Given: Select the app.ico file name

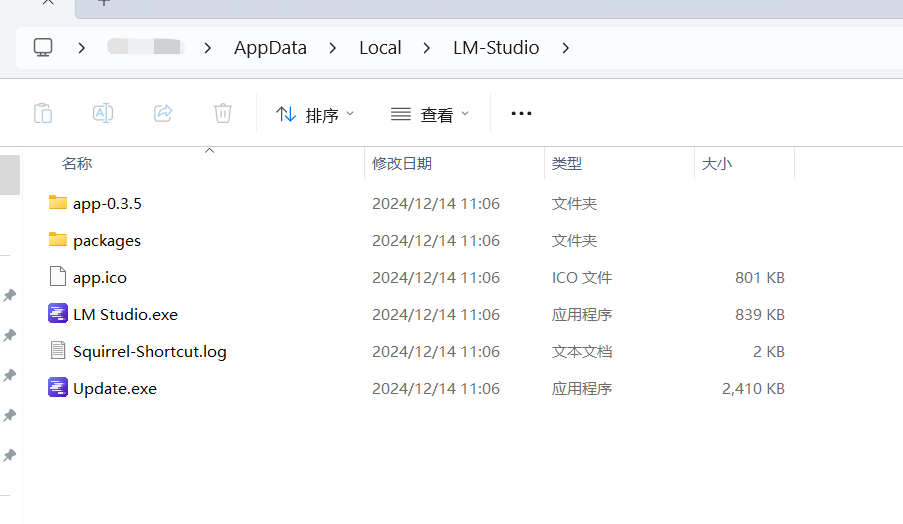Looking at the screenshot, I should (x=100, y=278).
